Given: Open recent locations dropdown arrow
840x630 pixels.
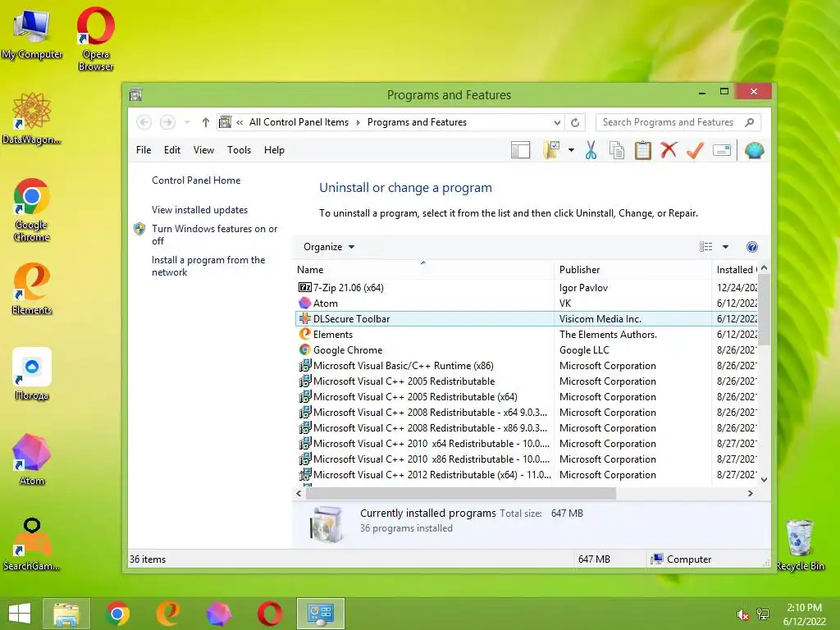Looking at the screenshot, I should coord(187,122).
